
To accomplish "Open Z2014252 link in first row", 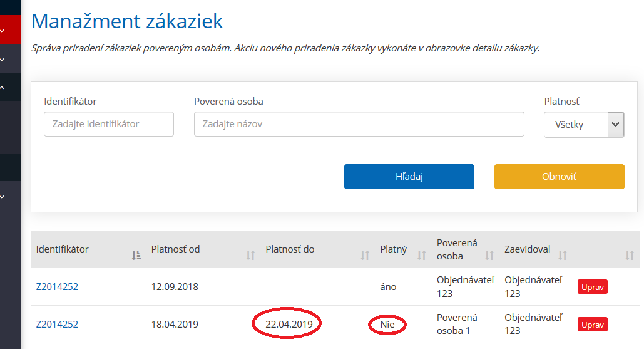I will [x=57, y=287].
